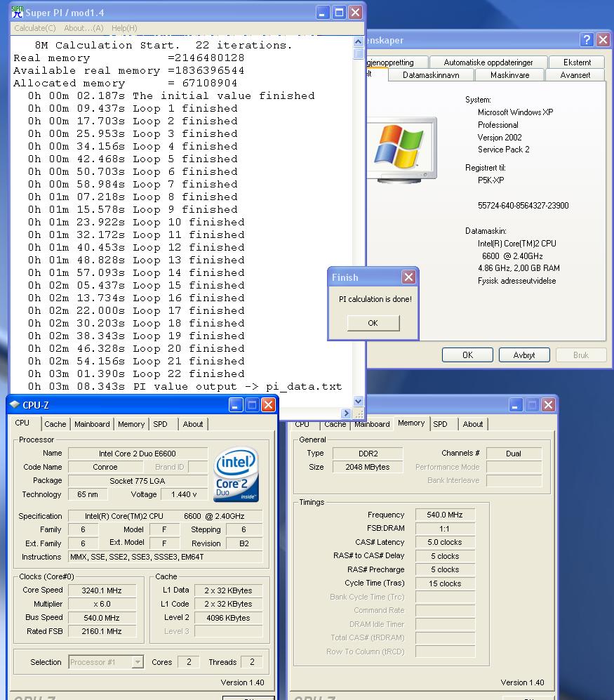The width and height of the screenshot is (614, 700).
Task: Click the '8M Calculation Start' line
Action: pyautogui.click(x=163, y=45)
